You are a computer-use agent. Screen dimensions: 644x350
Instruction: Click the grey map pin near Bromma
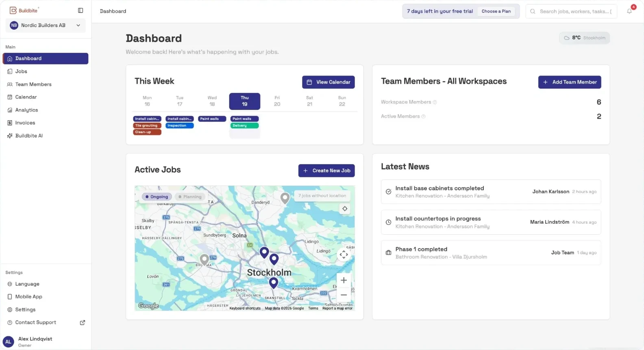click(x=205, y=259)
